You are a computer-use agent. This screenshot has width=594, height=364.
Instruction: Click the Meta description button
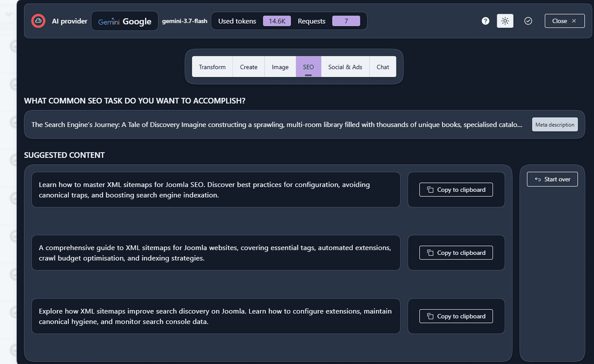point(555,125)
